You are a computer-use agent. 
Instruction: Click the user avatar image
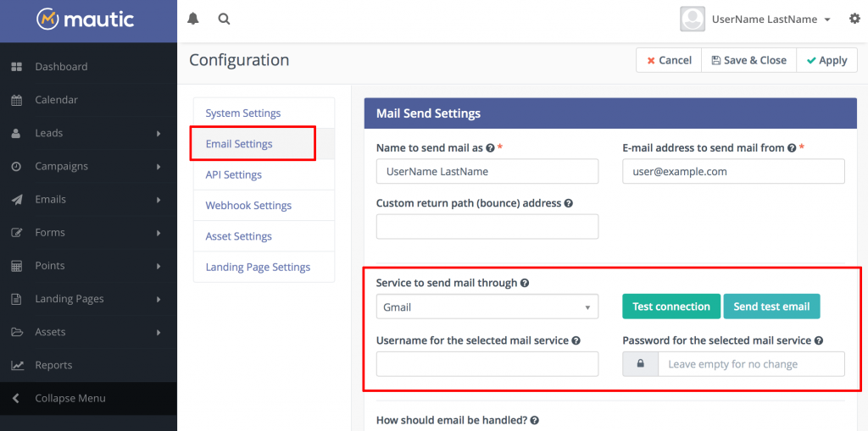click(693, 19)
